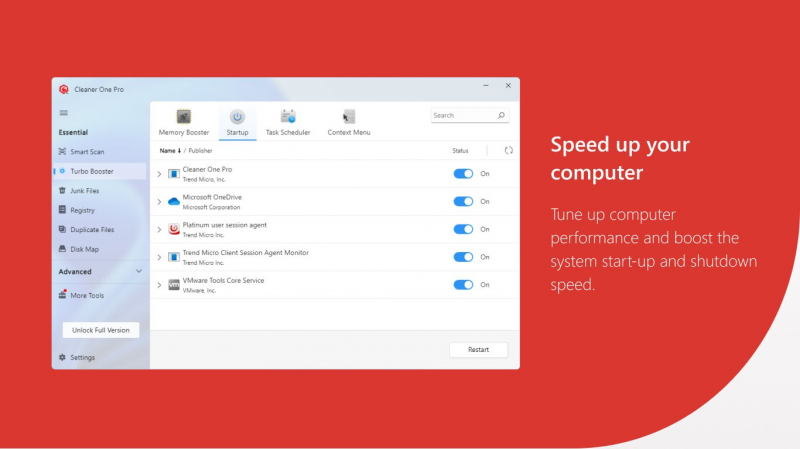Click Unlock Full Version button
Screen dimensions: 800x449
[101, 330]
